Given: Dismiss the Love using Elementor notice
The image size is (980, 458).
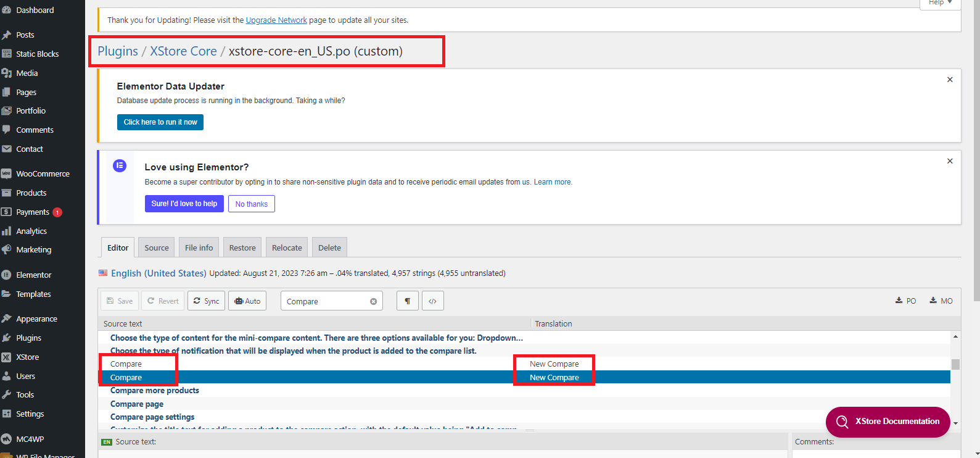Looking at the screenshot, I should [x=950, y=161].
